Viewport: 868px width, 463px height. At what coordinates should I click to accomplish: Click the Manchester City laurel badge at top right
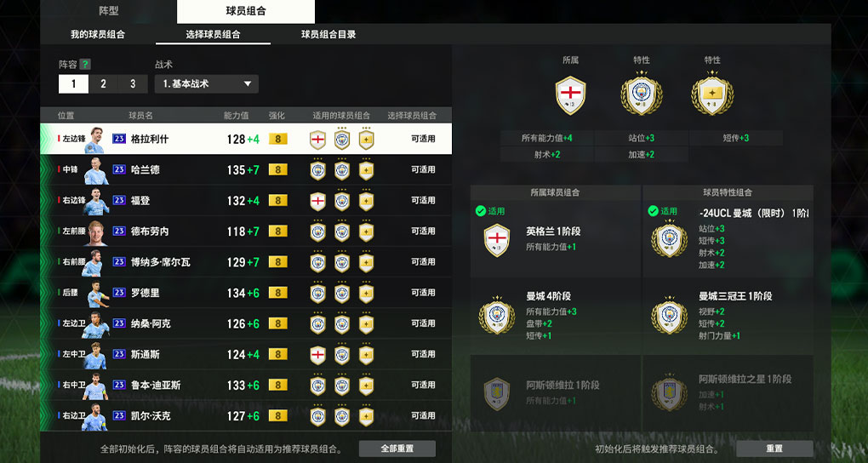(x=642, y=94)
